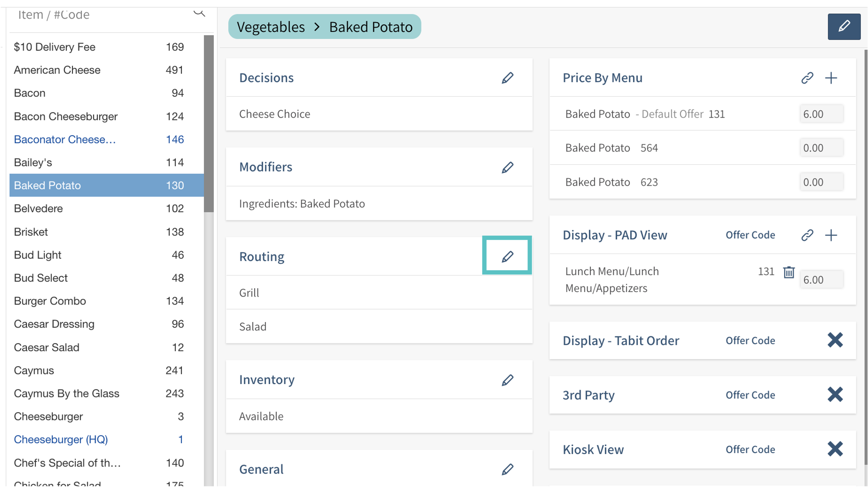The height and width of the screenshot is (487, 868).
Task: Click the Display - PAD View link icon
Action: 807,235
